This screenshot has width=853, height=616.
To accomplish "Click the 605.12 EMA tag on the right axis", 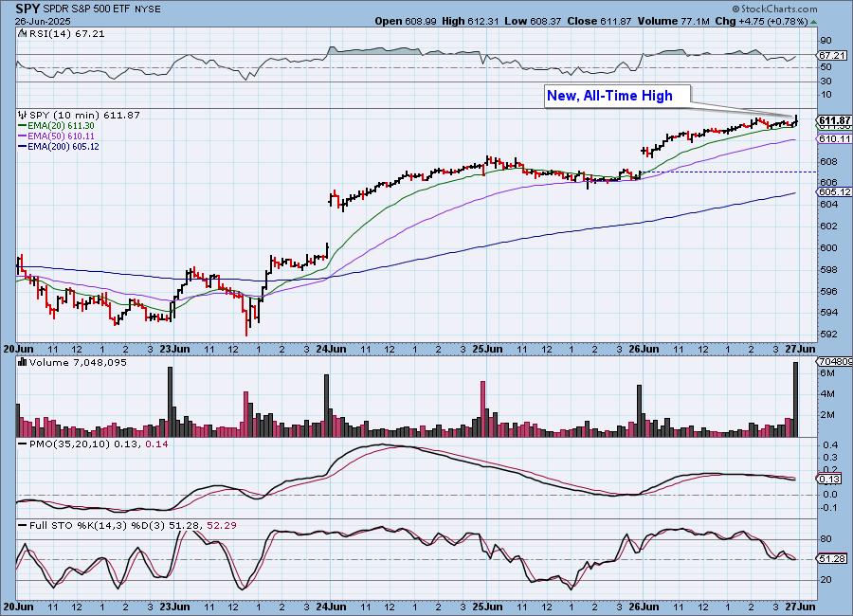I will click(834, 192).
